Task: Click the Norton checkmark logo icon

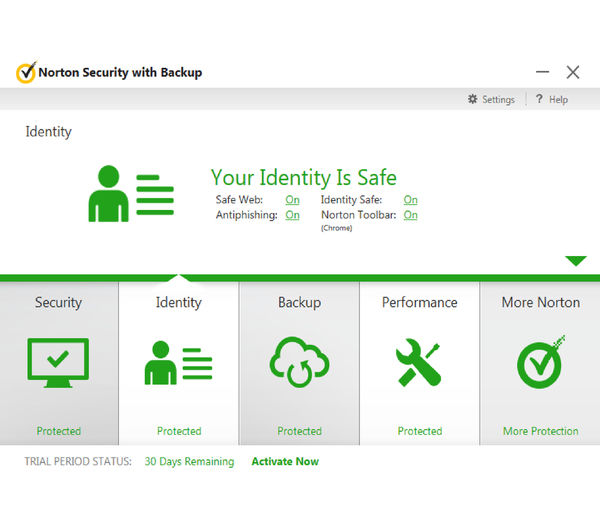Action: (x=26, y=72)
